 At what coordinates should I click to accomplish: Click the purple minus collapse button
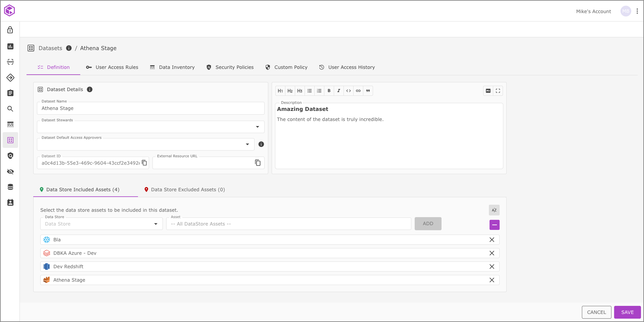click(494, 225)
